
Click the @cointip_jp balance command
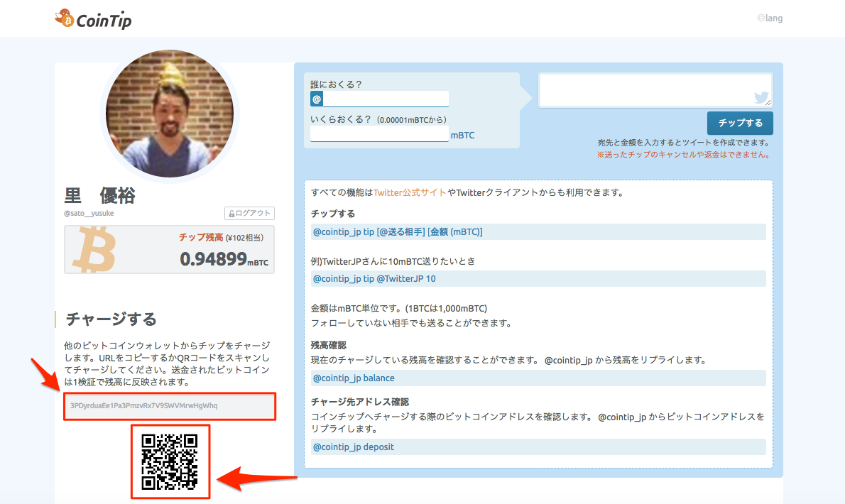pos(538,378)
